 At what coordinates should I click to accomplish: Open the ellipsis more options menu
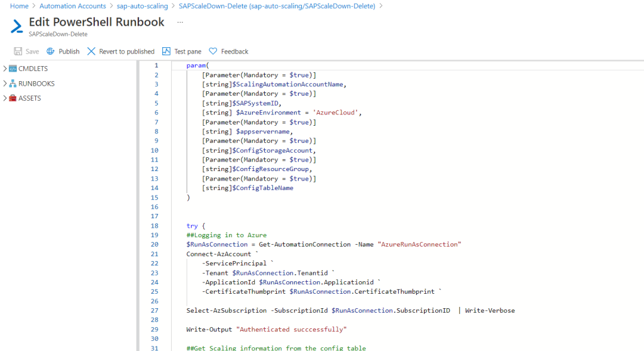(x=180, y=22)
